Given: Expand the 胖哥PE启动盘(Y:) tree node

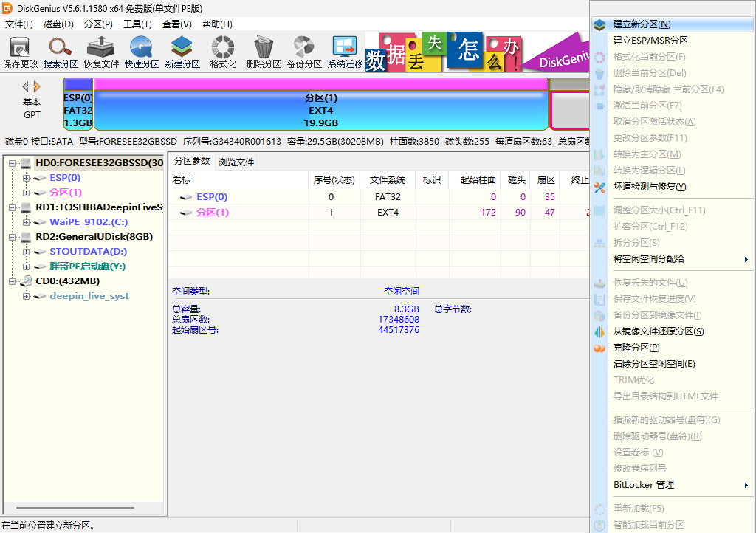Looking at the screenshot, I should click(26, 266).
